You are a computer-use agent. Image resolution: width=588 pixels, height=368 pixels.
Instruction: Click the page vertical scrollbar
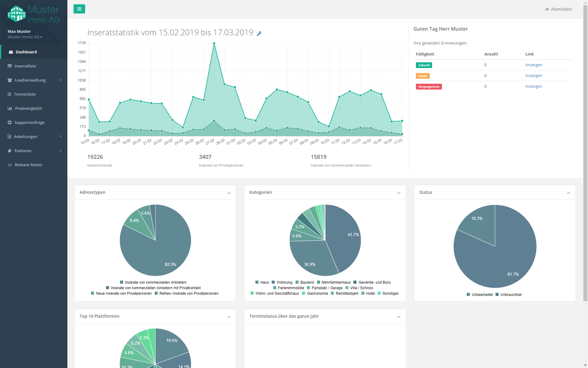[585, 153]
